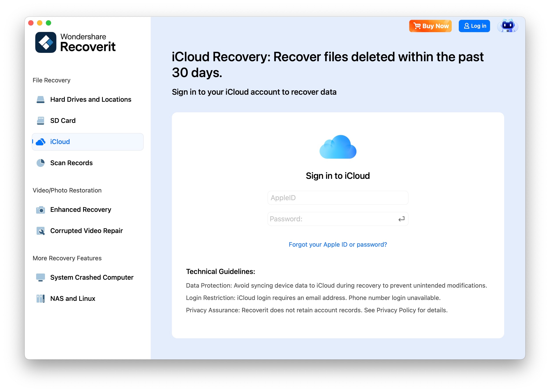Screen dimensions: 550x392
Task: Click the Scan Records pie icon
Action: tap(40, 163)
